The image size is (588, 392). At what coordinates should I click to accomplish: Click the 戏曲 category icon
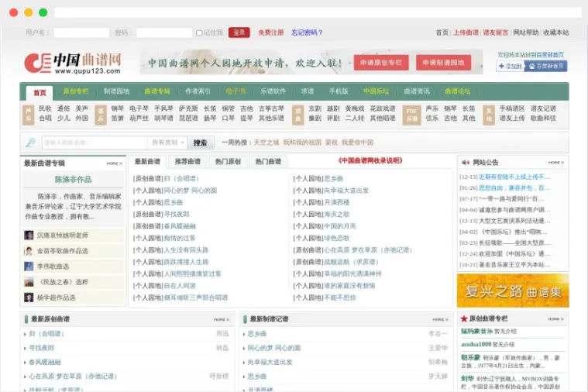[298, 114]
